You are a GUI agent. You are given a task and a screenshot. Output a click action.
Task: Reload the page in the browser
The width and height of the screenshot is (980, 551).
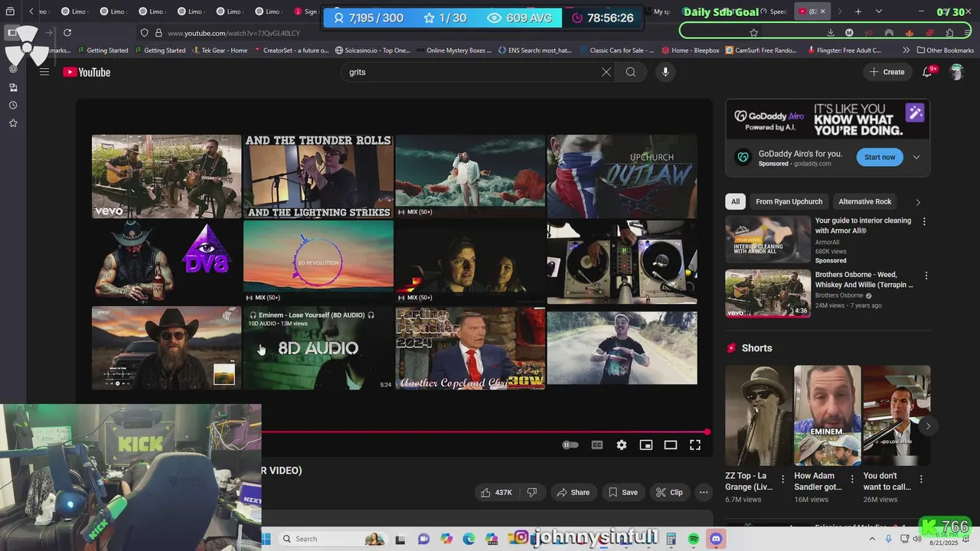[x=67, y=33]
